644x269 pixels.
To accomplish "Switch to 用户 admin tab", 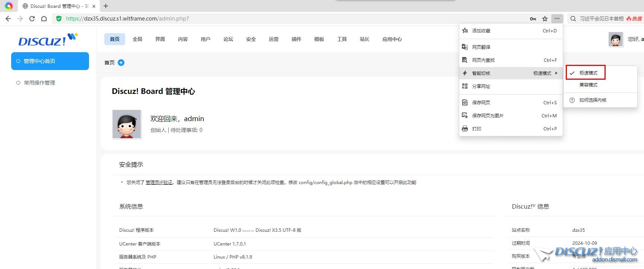I will [x=206, y=39].
